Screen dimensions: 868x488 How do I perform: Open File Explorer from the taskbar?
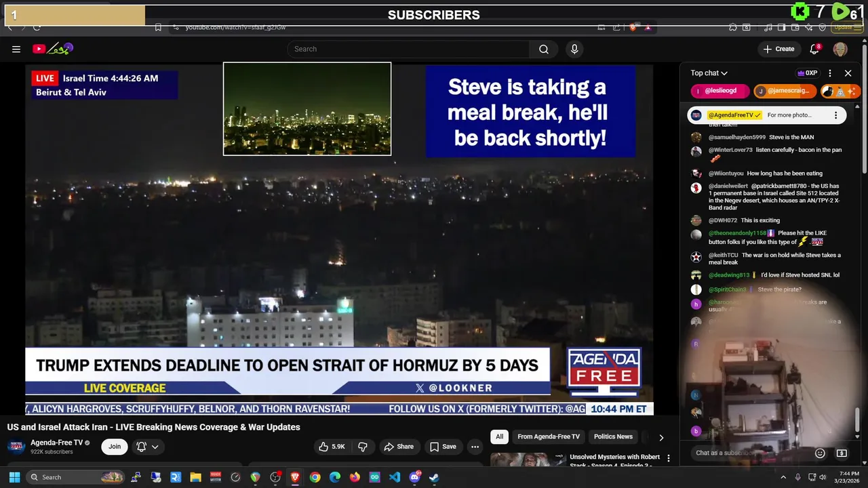(195, 477)
